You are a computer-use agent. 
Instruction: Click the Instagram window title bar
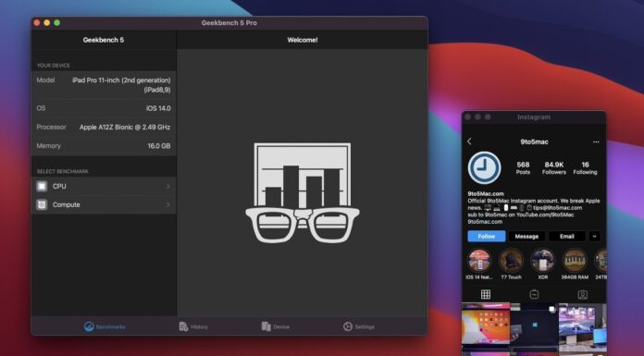tap(534, 117)
